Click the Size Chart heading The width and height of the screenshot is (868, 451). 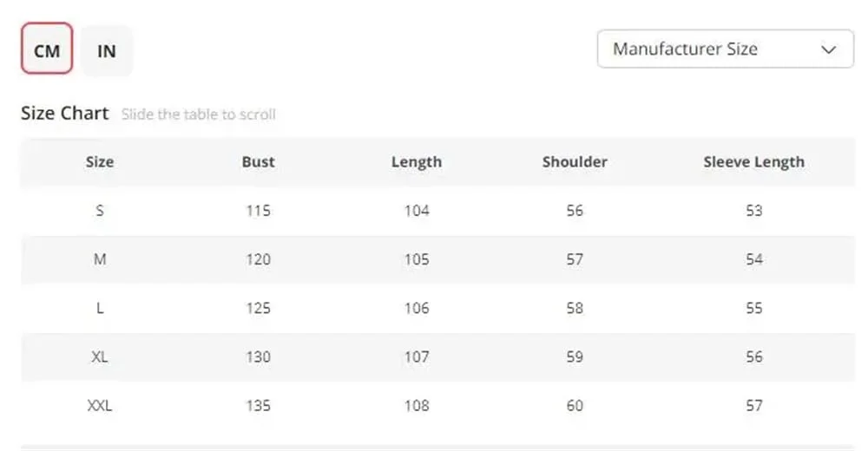pos(65,114)
